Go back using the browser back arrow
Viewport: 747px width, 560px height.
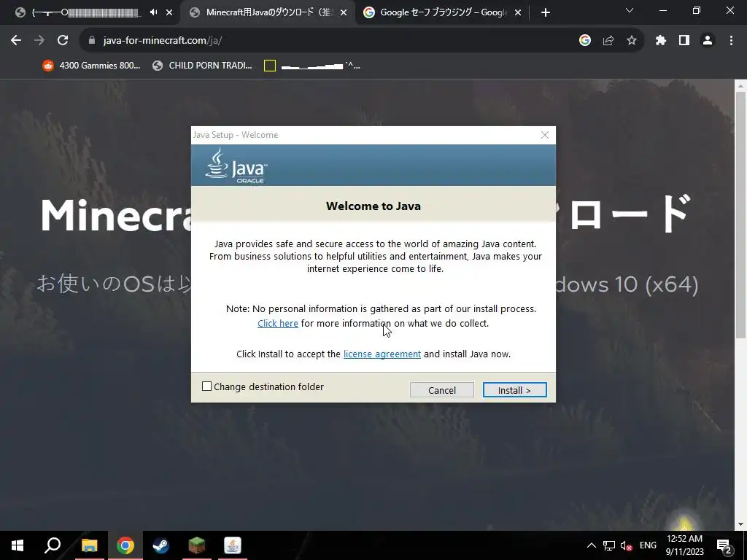(x=16, y=41)
